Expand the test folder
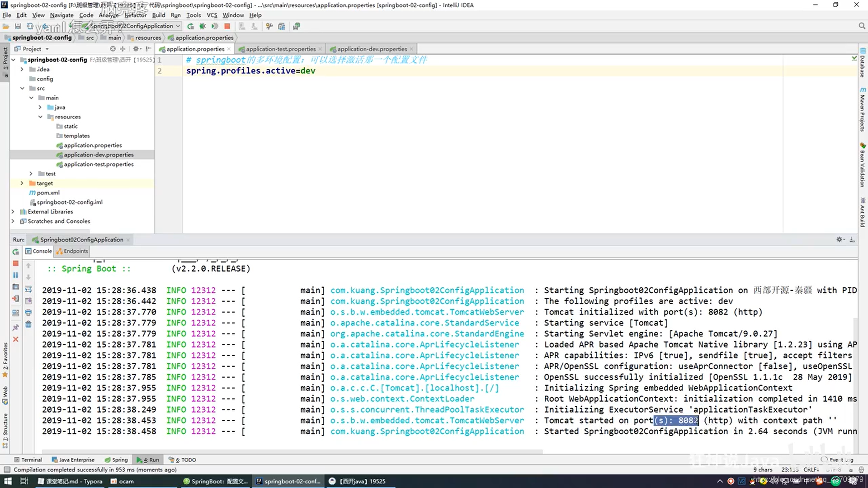The image size is (868, 488). 31,174
